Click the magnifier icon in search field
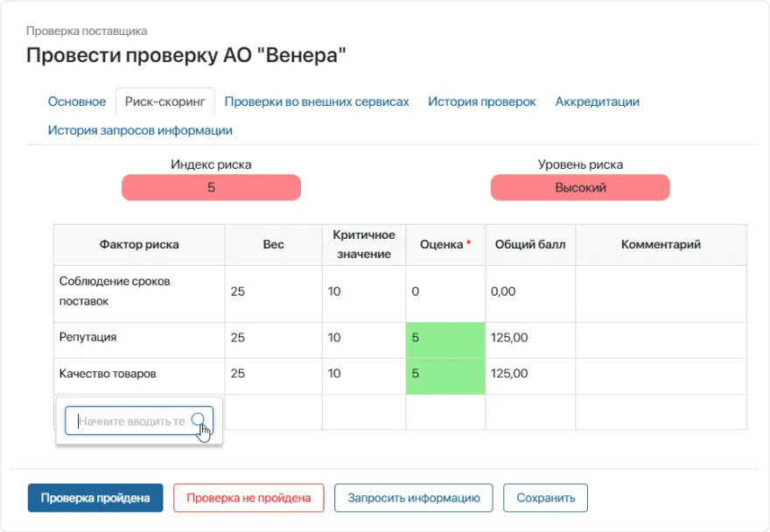 [199, 420]
